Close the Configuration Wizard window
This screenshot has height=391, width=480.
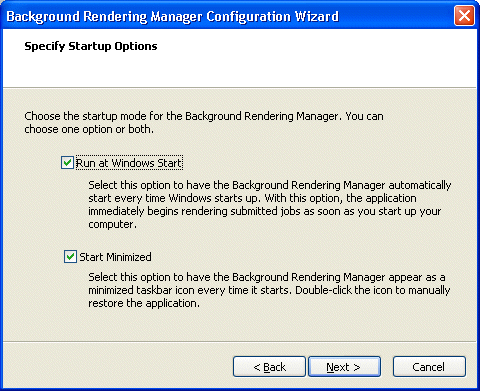464,15
